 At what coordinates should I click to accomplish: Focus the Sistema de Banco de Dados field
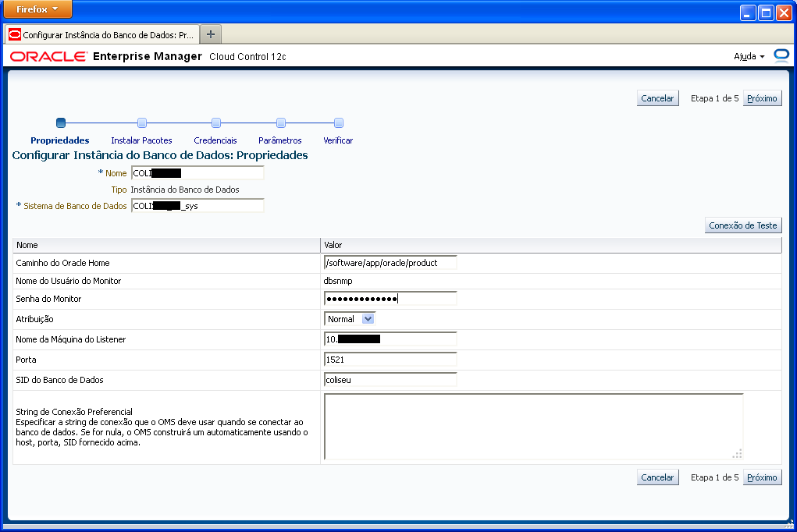point(197,205)
